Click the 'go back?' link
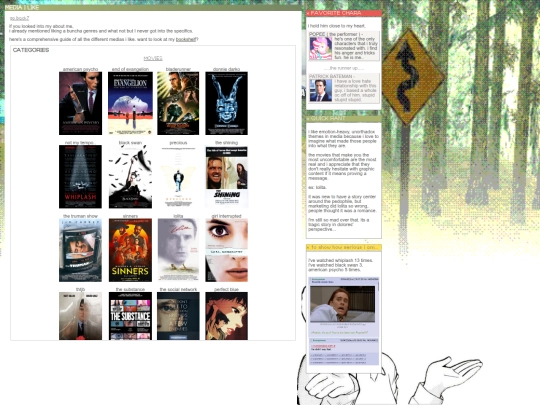 [x=19, y=18]
